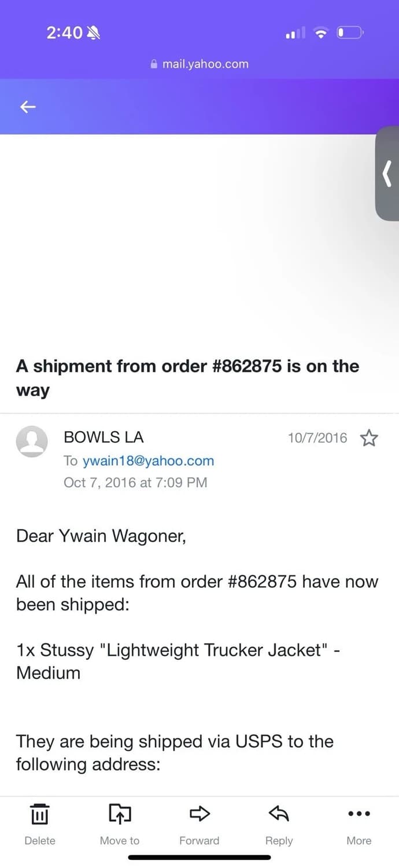
Task: Delete this email using the trash icon
Action: 39,815
